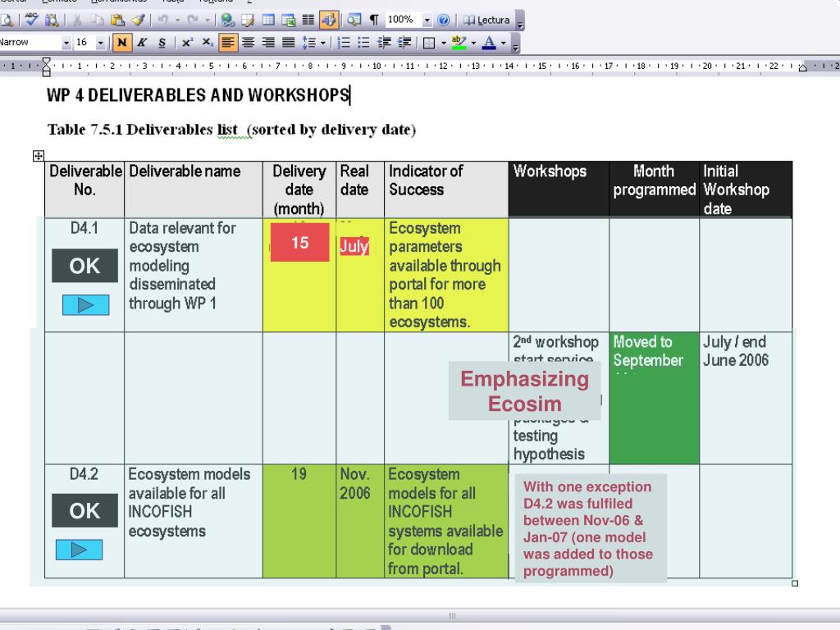The width and height of the screenshot is (840, 630).
Task: Paste from clipboard using the Paste icon
Action: pos(117,21)
